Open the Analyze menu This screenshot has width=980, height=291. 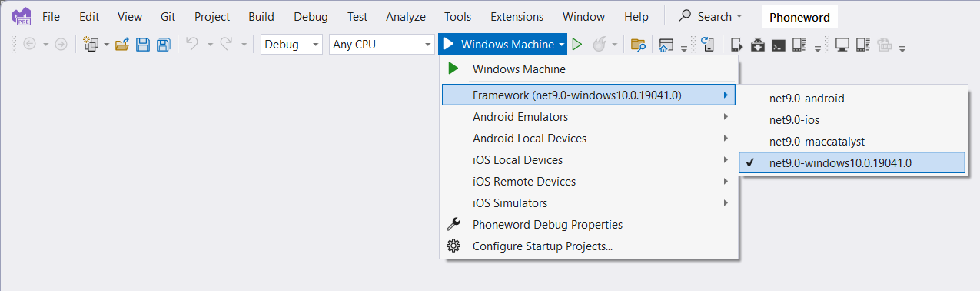tap(406, 16)
